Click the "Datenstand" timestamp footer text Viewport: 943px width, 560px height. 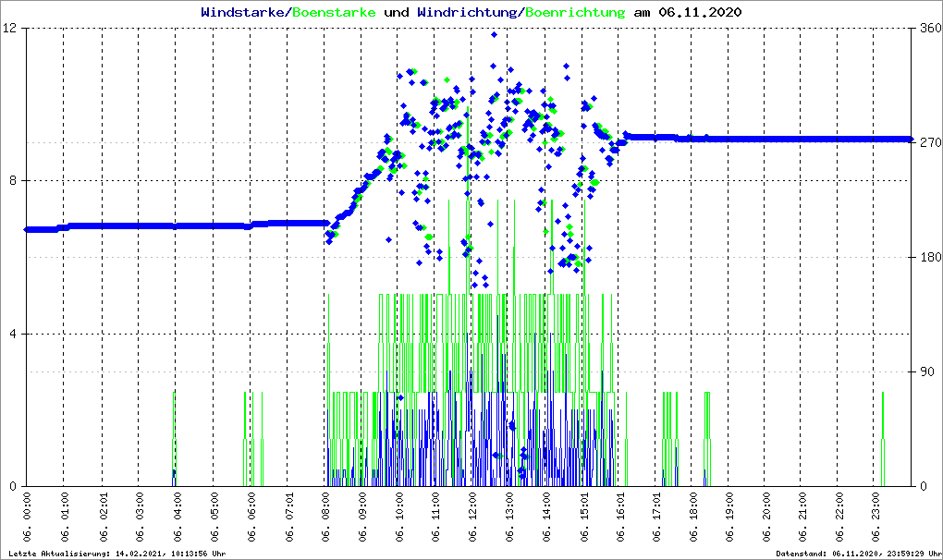[857, 554]
